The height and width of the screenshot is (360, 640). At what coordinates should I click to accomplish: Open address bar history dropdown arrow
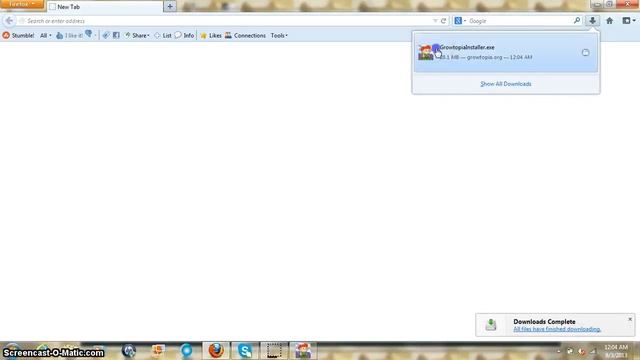click(435, 21)
